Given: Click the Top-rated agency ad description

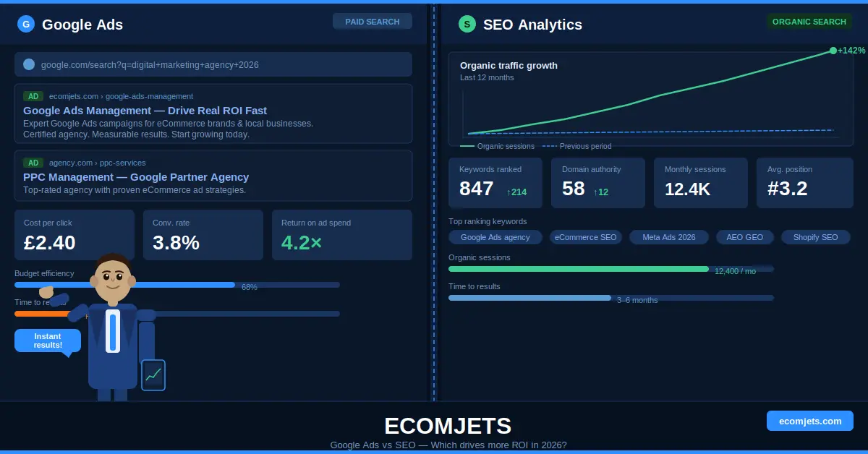Looking at the screenshot, I should click(135, 190).
